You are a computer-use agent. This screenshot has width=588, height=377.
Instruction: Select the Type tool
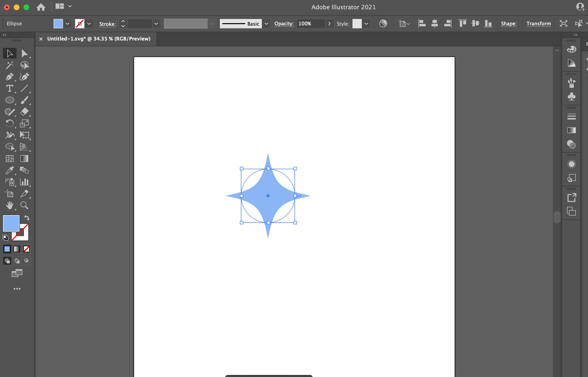click(9, 88)
